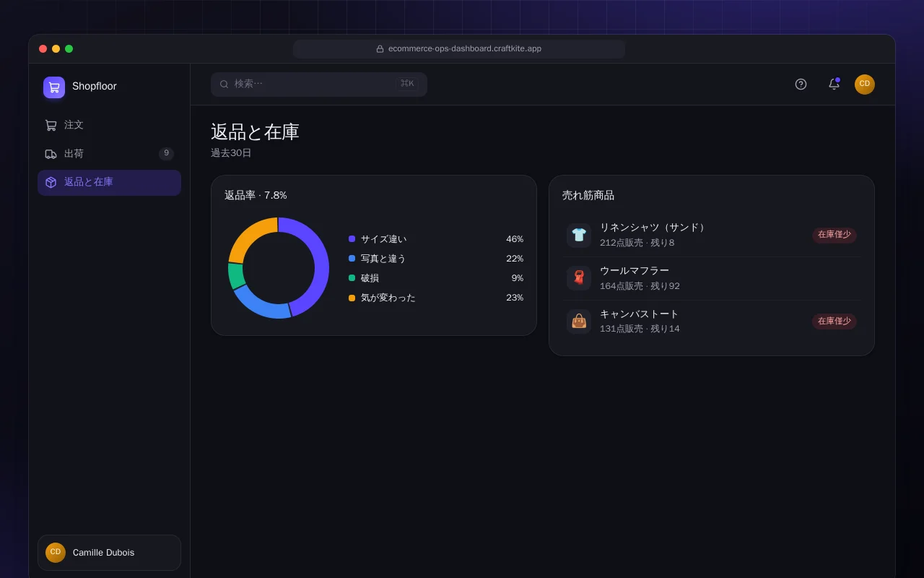Click the Shopfloor brand name
Screen dimensions: 924x578
coord(95,87)
